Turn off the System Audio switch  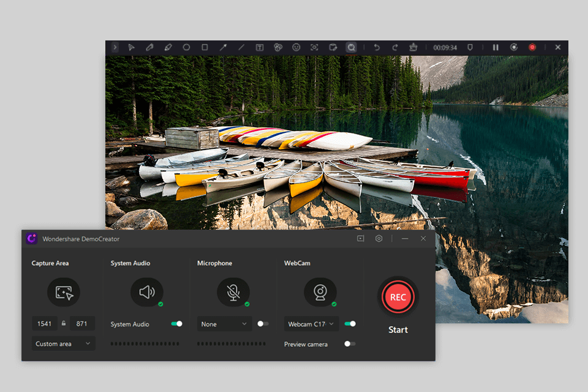tap(176, 324)
